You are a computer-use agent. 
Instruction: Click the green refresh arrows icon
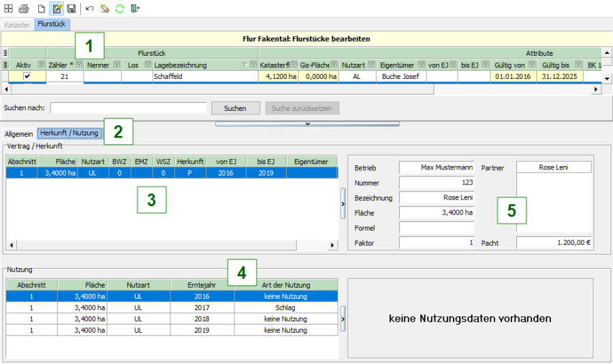pyautogui.click(x=120, y=8)
